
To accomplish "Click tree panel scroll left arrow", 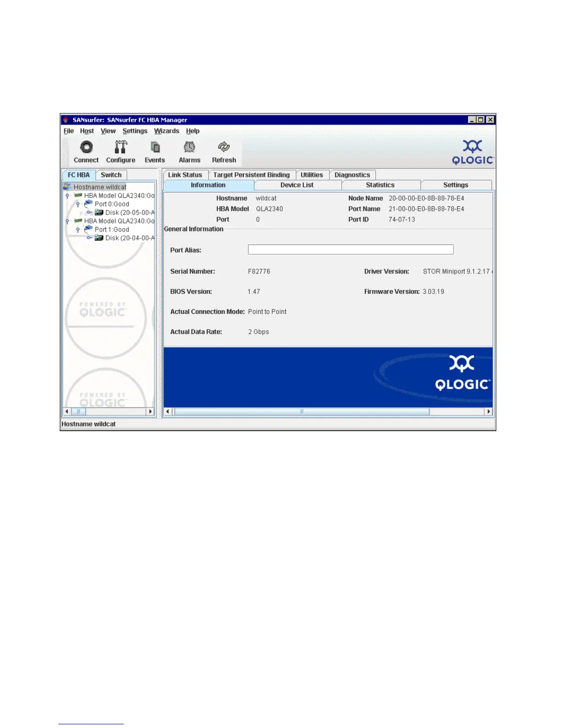I will (x=67, y=412).
